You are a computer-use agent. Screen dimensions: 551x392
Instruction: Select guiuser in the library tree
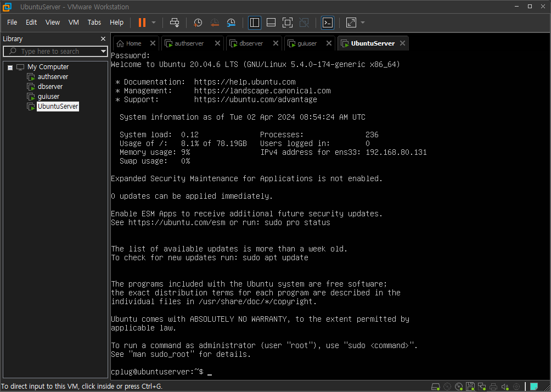[x=48, y=96]
